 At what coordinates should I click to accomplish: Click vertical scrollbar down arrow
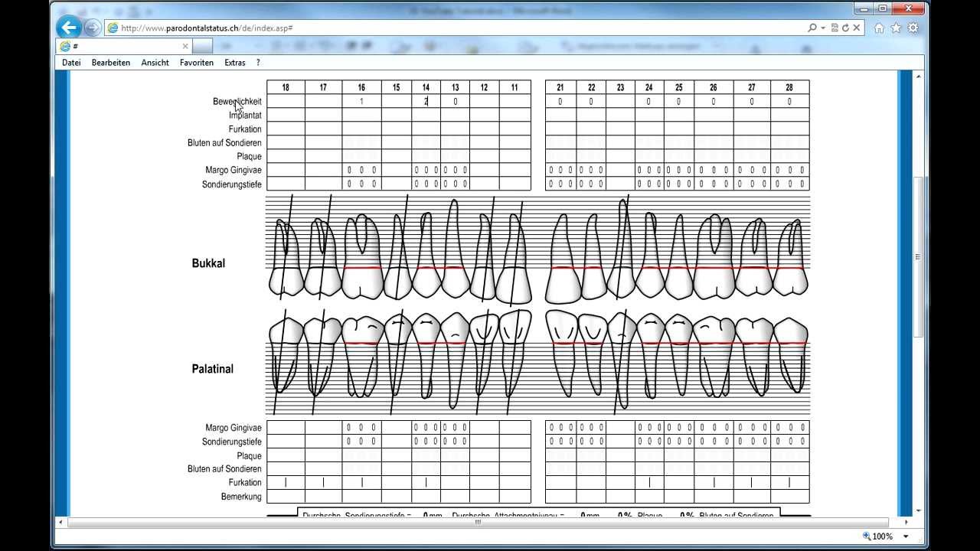pyautogui.click(x=918, y=510)
